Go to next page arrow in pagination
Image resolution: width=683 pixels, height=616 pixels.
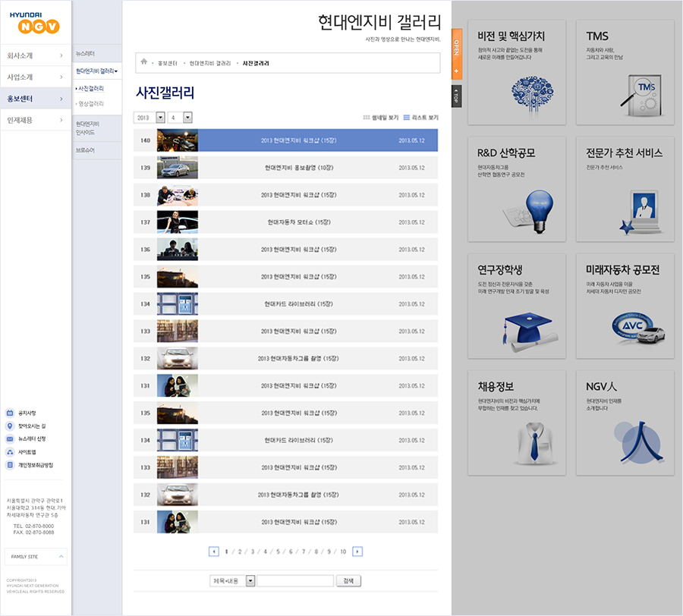click(357, 552)
